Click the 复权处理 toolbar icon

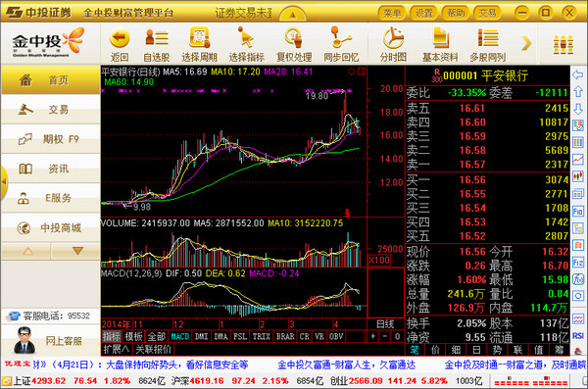(x=294, y=37)
